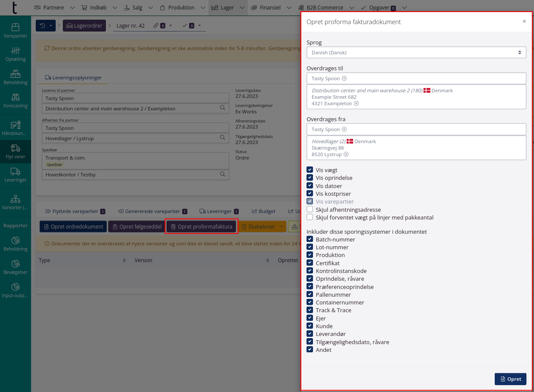Image resolution: width=534 pixels, height=392 pixels.
Task: Go to Beholdning in sidebar top section
Action: click(x=16, y=77)
